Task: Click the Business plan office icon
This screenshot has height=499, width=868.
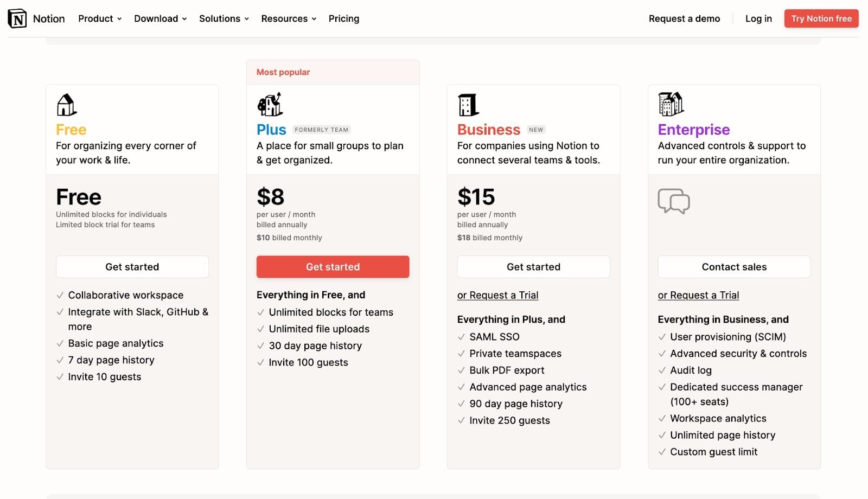Action: pos(468,105)
